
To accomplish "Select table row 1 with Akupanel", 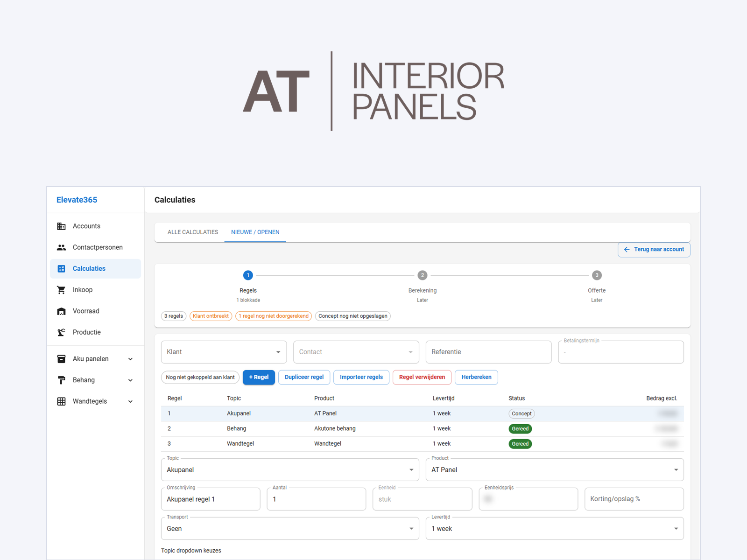I will tap(423, 413).
